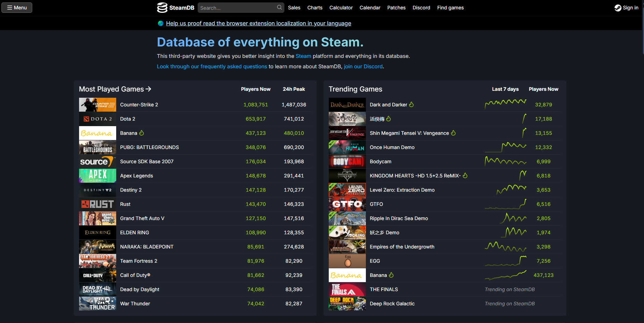Open the Ripple In Dirac Sea Demo link
Viewport: 644px width, 323px height.
click(x=399, y=218)
